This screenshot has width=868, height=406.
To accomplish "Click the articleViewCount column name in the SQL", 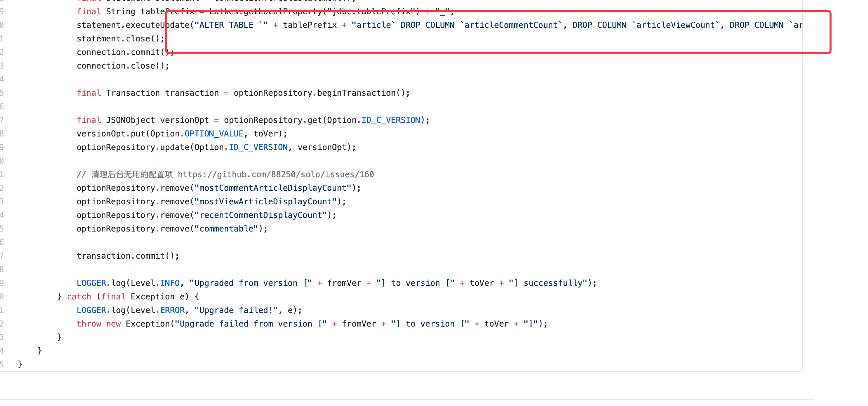I will [676, 25].
